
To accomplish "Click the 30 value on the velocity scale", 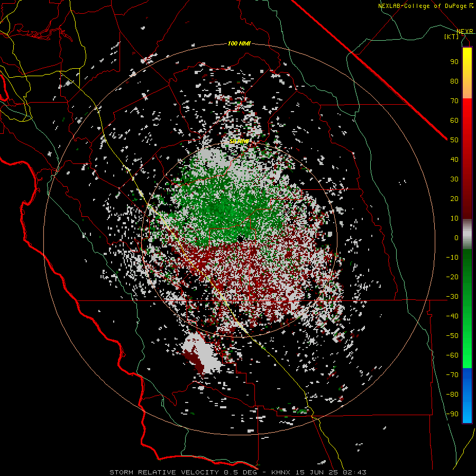I will pyautogui.click(x=454, y=179).
